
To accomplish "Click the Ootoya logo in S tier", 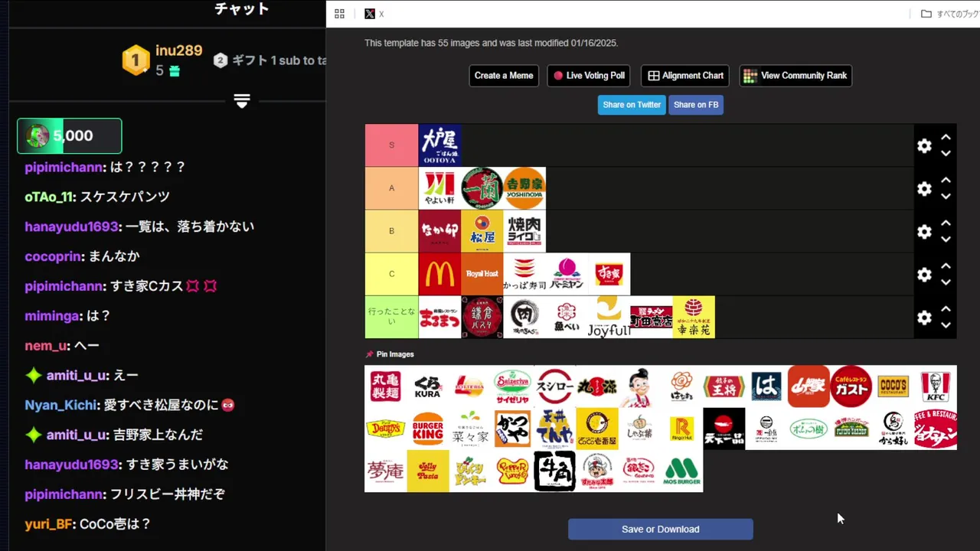I will [x=439, y=145].
